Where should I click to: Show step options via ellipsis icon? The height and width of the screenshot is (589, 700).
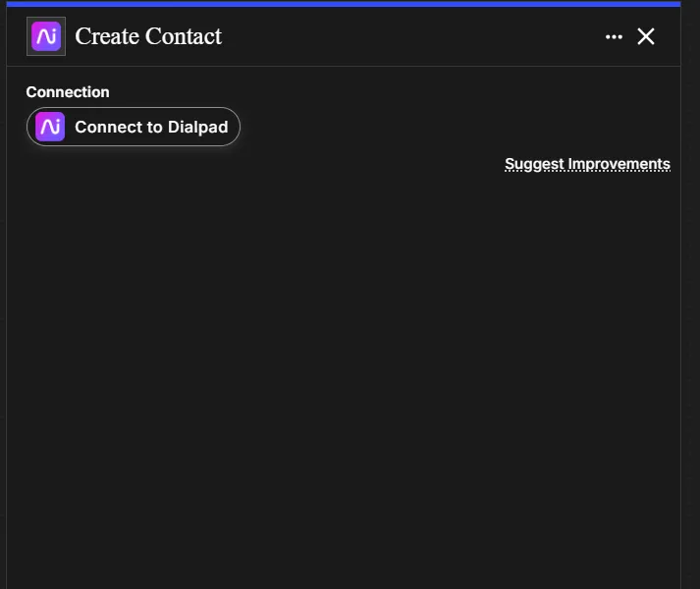614,36
